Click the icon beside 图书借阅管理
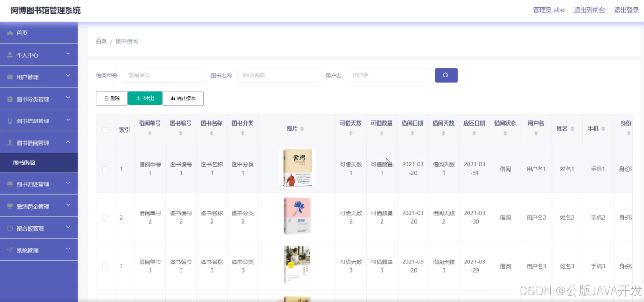This screenshot has height=302, width=644. coord(10,143)
